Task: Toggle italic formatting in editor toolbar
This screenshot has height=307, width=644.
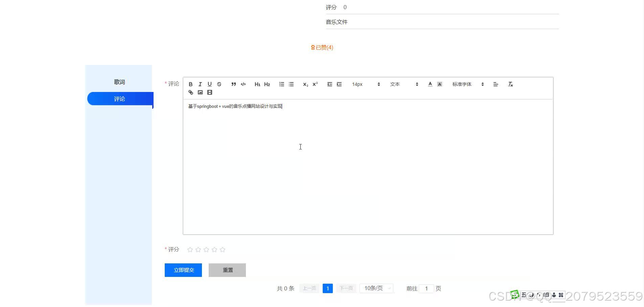Action: click(x=200, y=84)
